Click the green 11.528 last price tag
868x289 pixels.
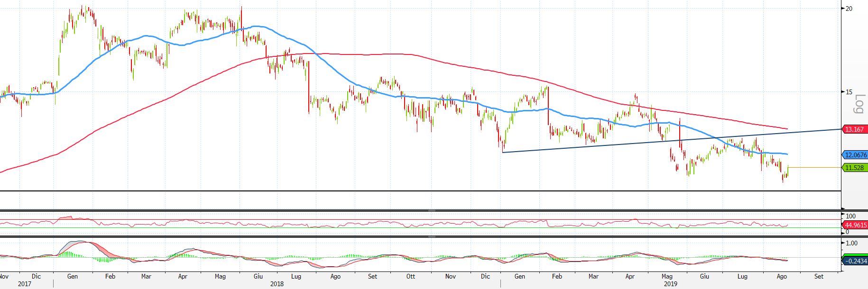point(854,168)
